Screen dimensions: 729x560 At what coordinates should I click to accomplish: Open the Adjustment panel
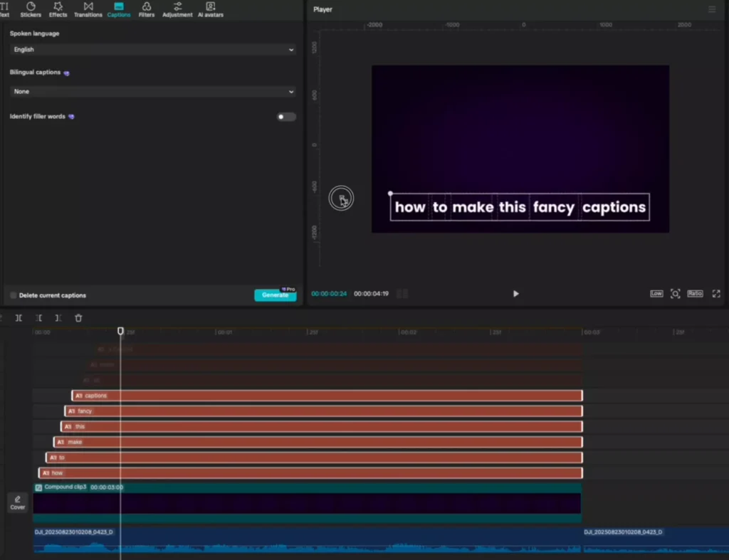pos(177,9)
